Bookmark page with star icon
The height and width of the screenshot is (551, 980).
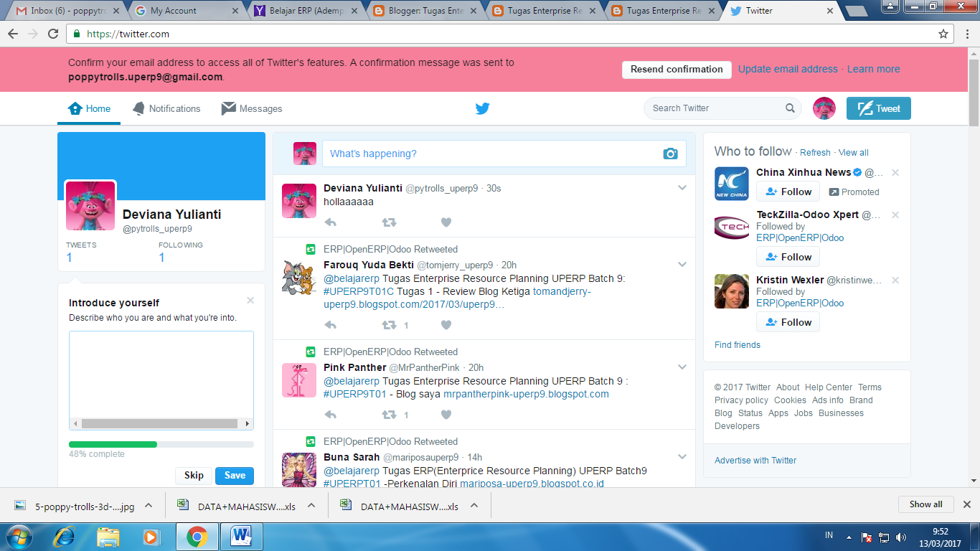(943, 34)
